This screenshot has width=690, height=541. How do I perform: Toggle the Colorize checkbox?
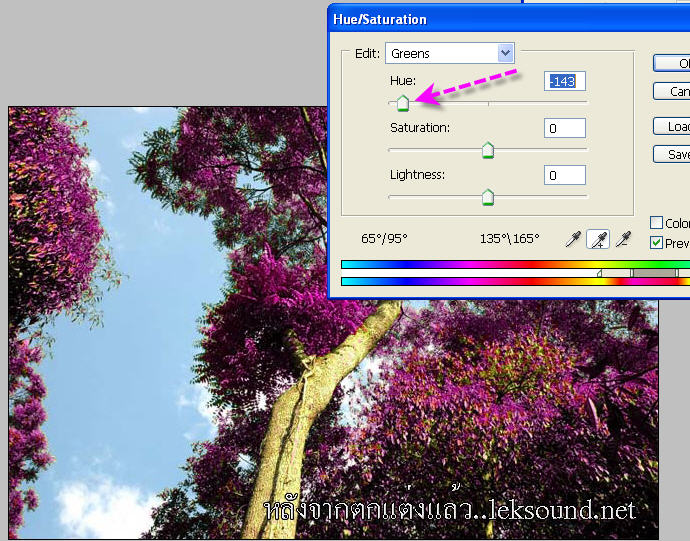pos(657,222)
